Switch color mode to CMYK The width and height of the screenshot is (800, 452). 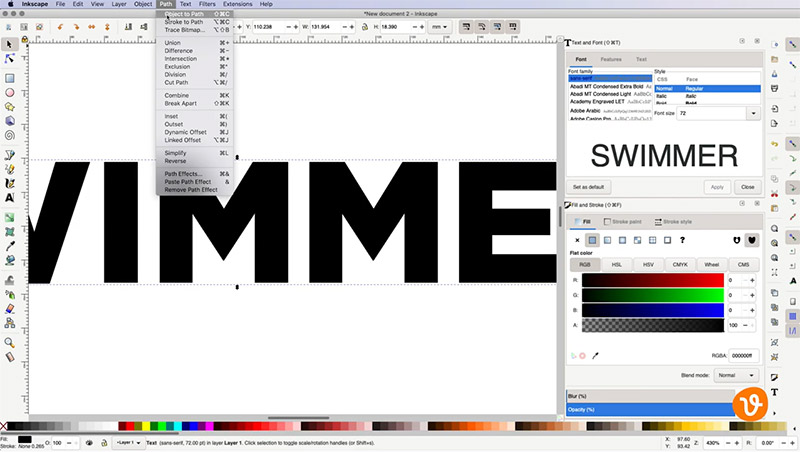[x=680, y=265]
